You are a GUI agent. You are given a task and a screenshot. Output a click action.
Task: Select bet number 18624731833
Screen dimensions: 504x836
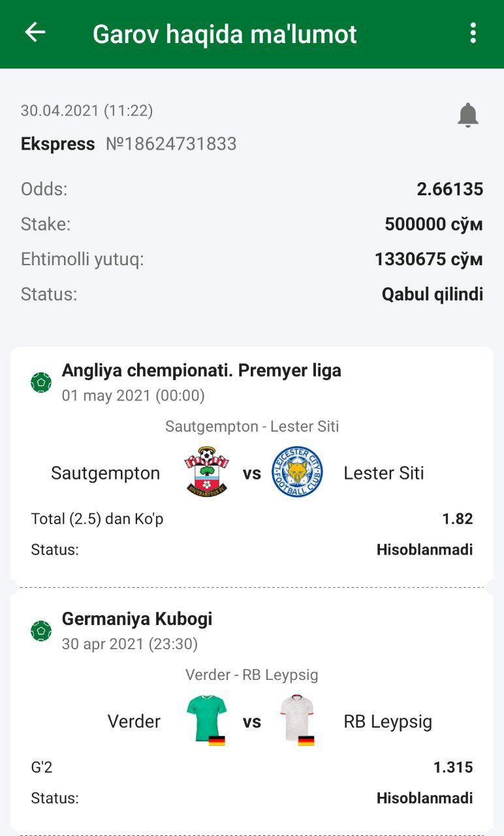click(x=171, y=144)
